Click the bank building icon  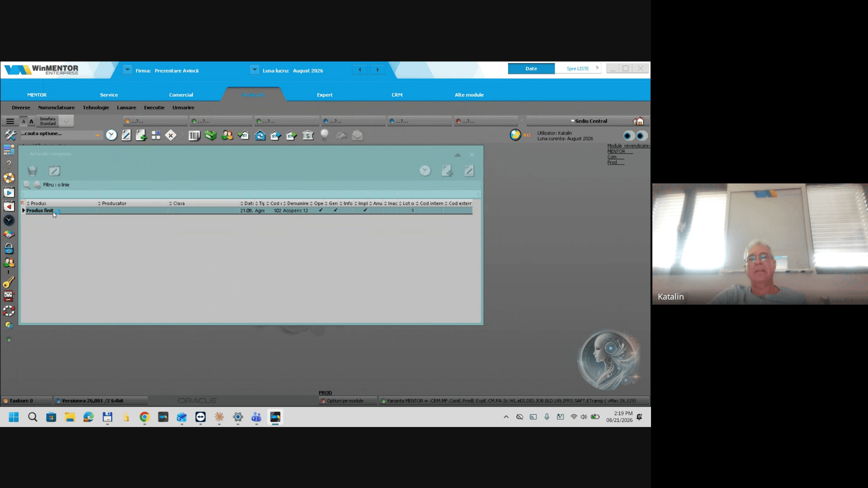pos(308,135)
